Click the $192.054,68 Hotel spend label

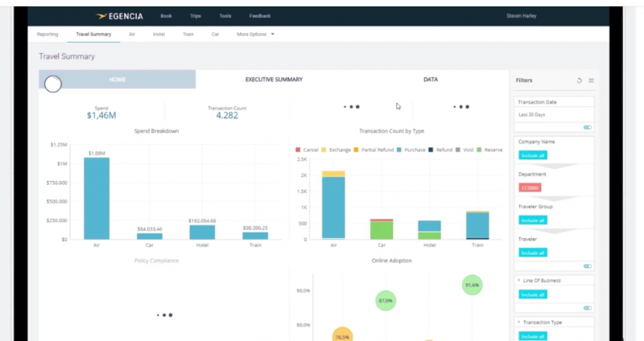[x=202, y=221]
